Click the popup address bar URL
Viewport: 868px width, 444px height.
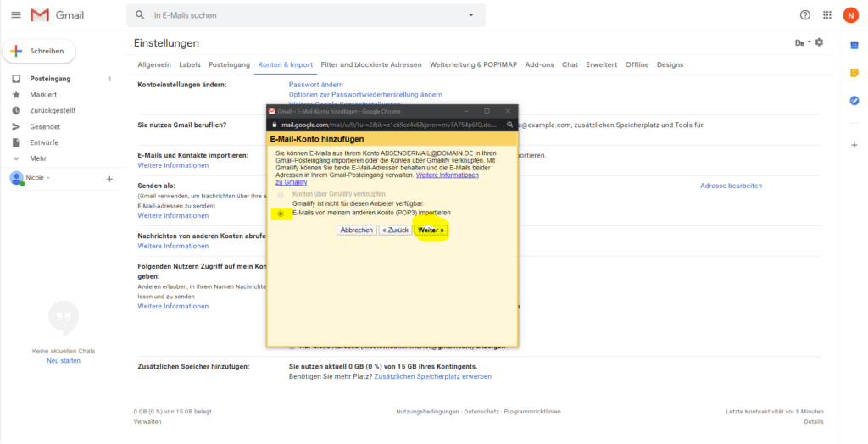point(389,125)
